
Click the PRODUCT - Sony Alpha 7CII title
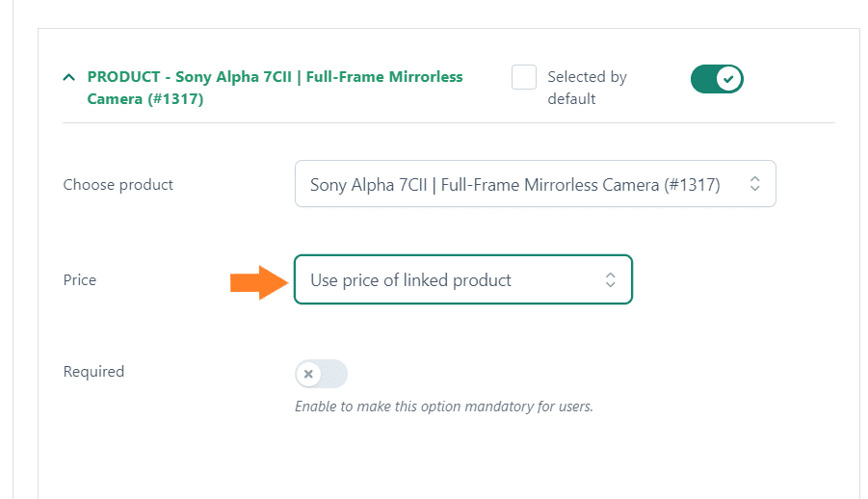pos(275,88)
